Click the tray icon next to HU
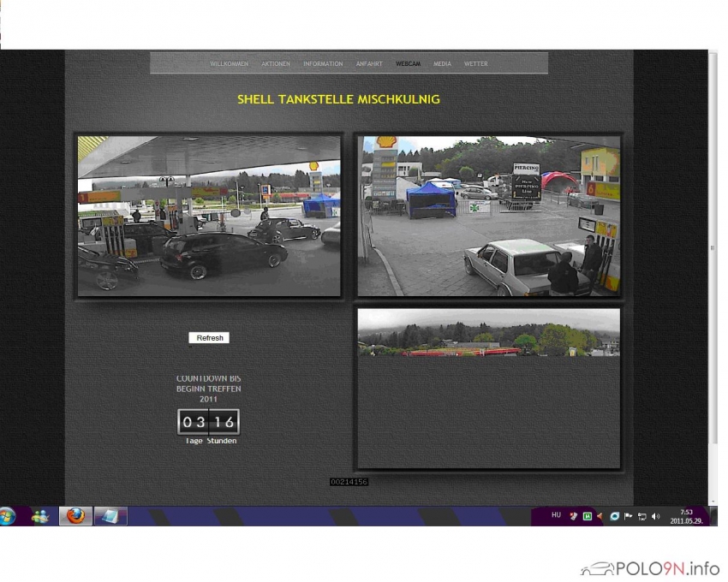728x582 pixels. click(x=573, y=516)
